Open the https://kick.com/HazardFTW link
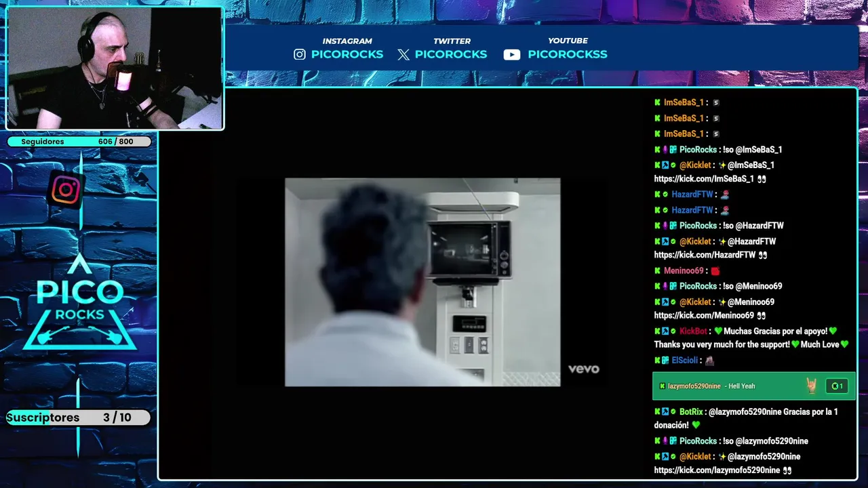Image resolution: width=868 pixels, height=488 pixels. (x=705, y=255)
